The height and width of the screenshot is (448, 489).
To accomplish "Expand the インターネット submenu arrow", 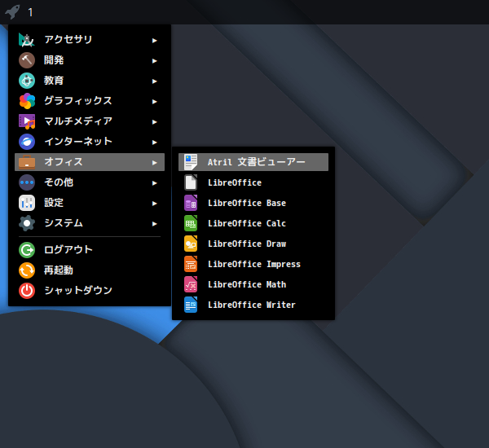I will pos(154,143).
